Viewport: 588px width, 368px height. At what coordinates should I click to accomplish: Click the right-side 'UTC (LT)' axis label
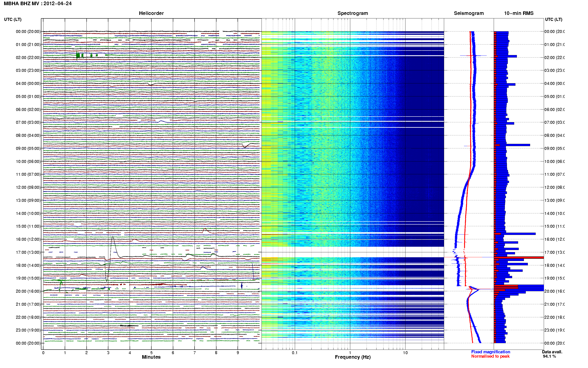[x=553, y=19]
